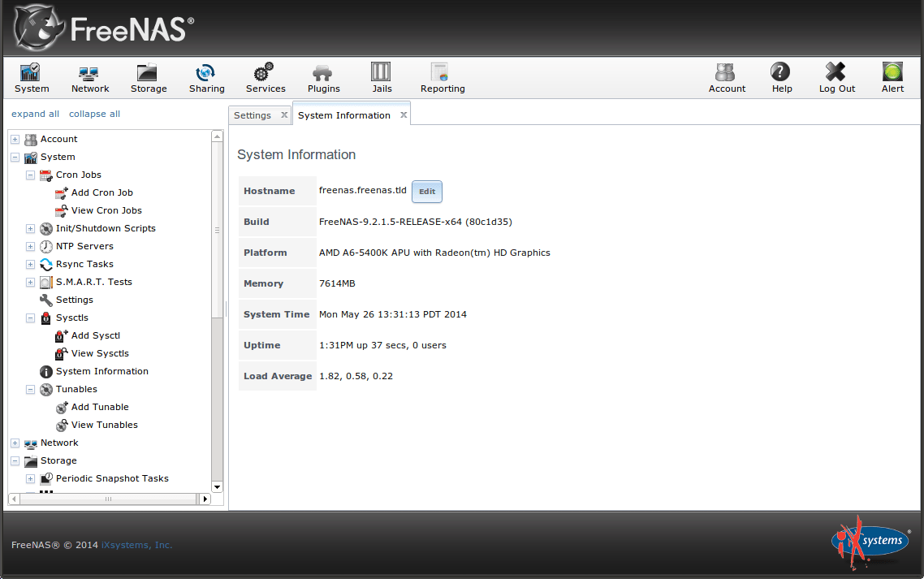Click expand all in the sidebar
The height and width of the screenshot is (579, 924).
click(x=35, y=113)
